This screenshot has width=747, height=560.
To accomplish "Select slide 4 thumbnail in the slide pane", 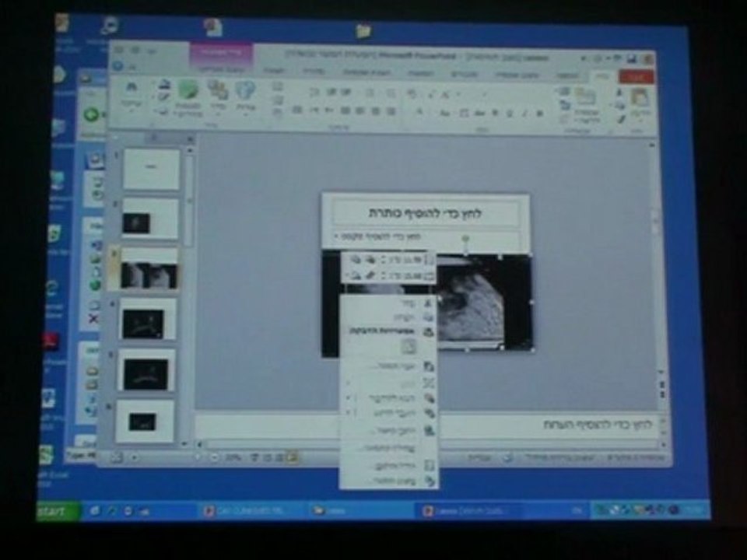I will coord(148,320).
